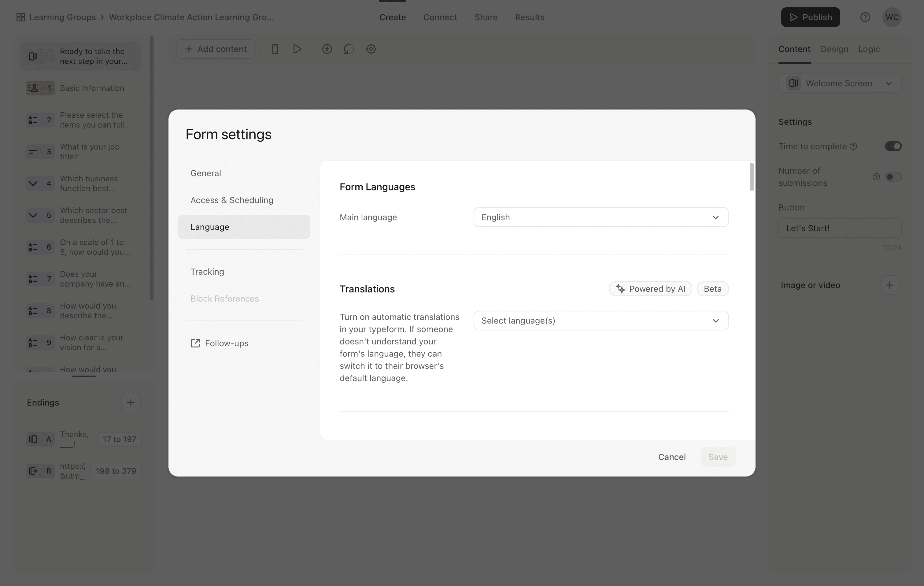Image resolution: width=924 pixels, height=586 pixels.
Task: Open the Main language dropdown
Action: point(601,217)
